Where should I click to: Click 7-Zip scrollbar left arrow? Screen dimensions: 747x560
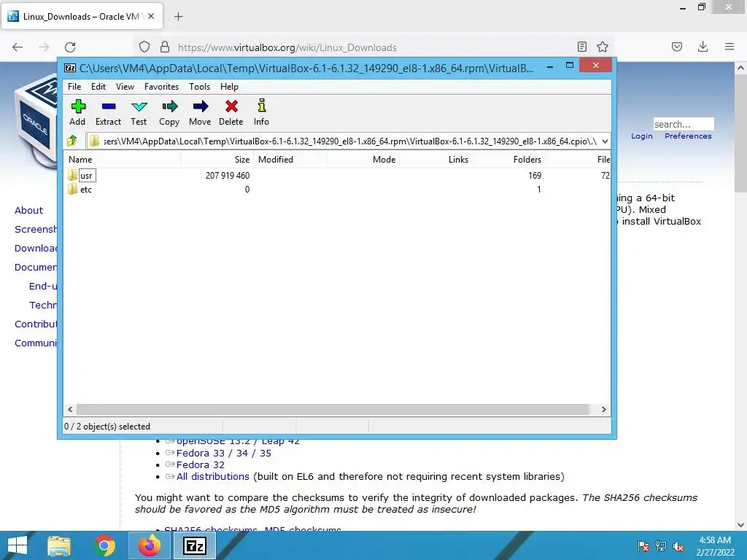click(70, 410)
